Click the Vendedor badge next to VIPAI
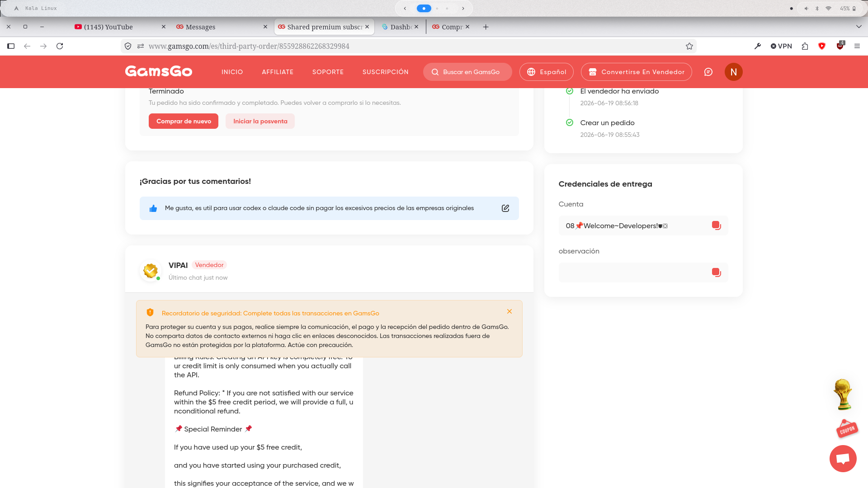Viewport: 868px width, 488px height. point(209,265)
